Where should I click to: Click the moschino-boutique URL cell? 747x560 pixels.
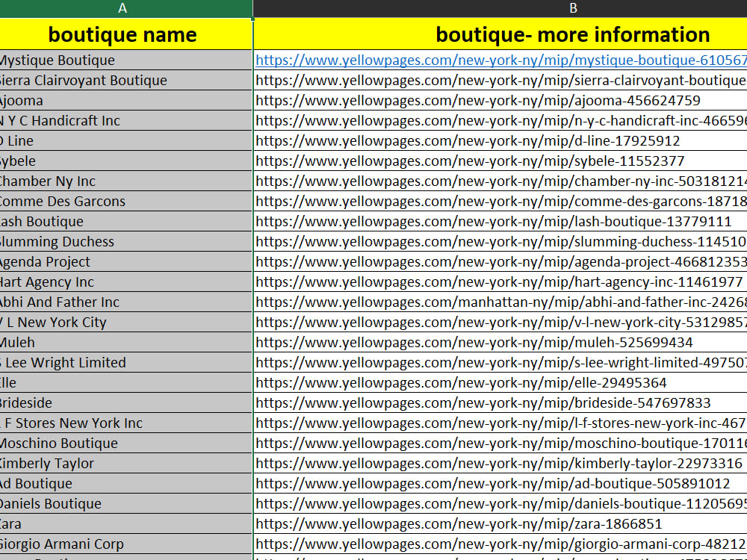point(500,443)
